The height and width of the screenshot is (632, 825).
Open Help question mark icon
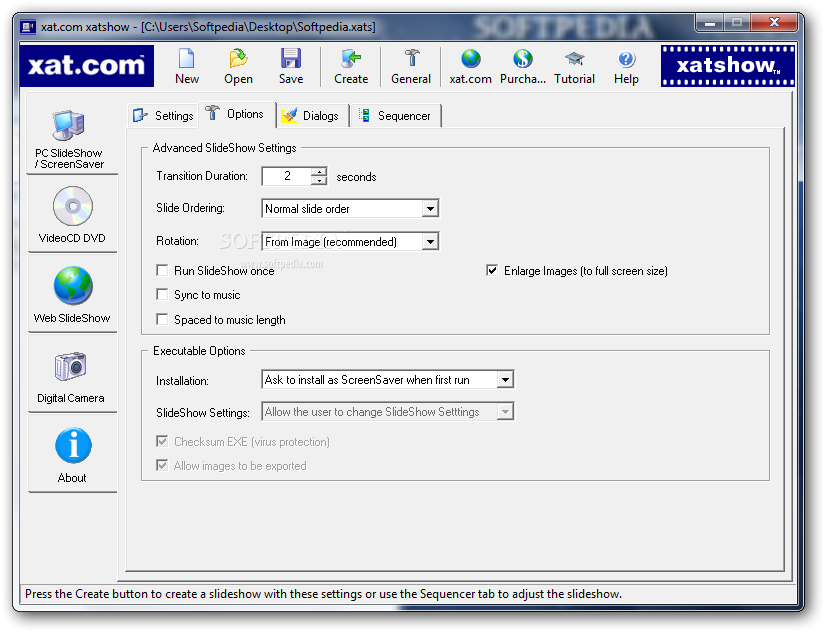[626, 58]
